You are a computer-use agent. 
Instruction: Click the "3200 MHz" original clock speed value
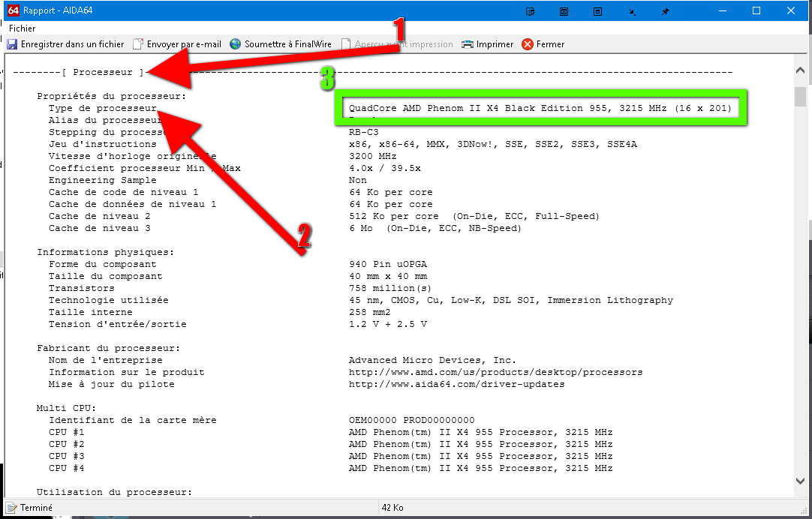tap(373, 156)
